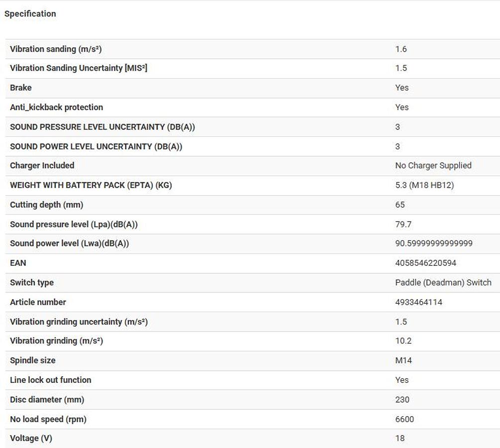This screenshot has height=448, width=500.
Task: Click the 90.59999999999999 sound power value
Action: (x=434, y=243)
